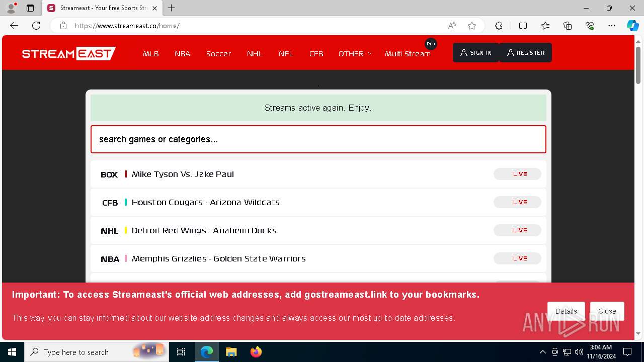Open the Extensions puzzle icon

499,26
